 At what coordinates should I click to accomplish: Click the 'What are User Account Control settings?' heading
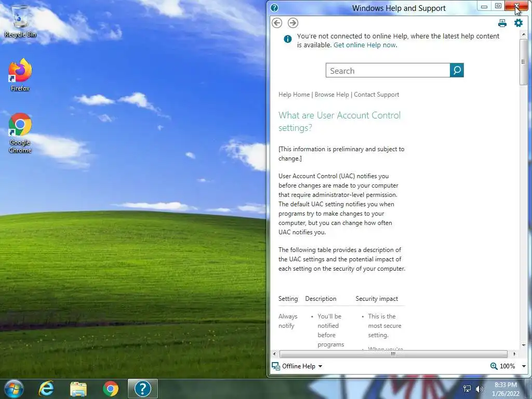click(339, 122)
